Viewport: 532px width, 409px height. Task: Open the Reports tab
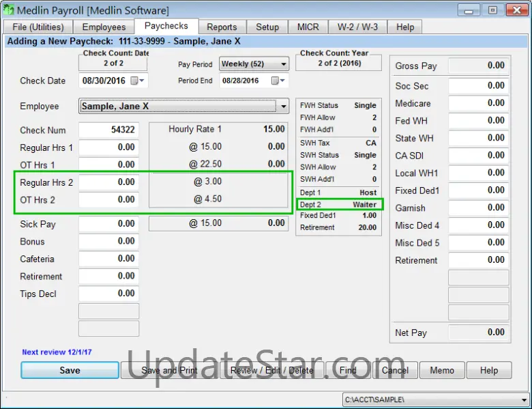click(222, 27)
